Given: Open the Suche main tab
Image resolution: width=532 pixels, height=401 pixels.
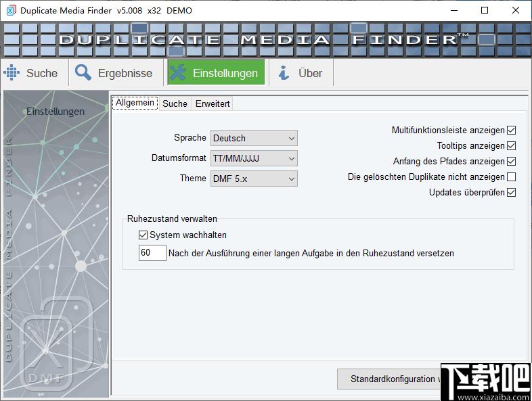Looking at the screenshot, I should tap(35, 72).
